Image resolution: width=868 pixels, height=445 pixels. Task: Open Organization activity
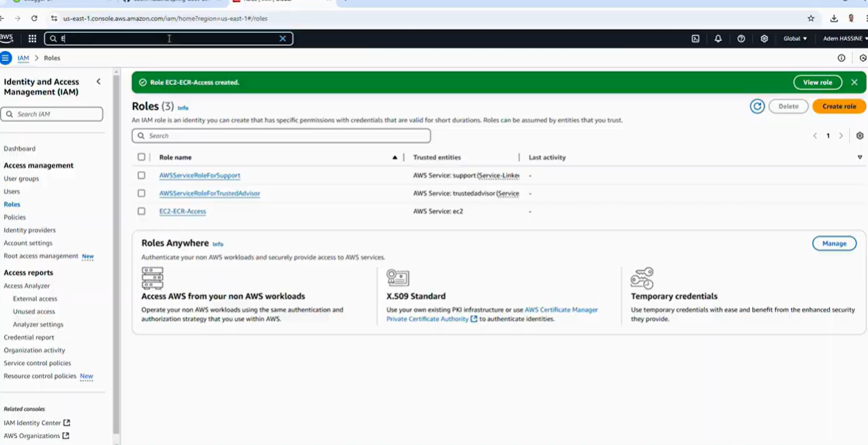tap(34, 351)
